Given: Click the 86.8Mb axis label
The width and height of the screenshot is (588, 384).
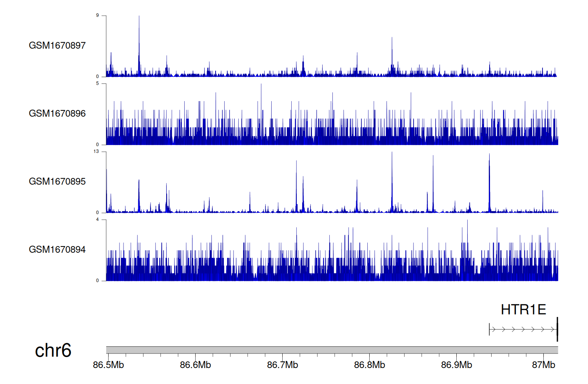Looking at the screenshot, I should tap(369, 365).
